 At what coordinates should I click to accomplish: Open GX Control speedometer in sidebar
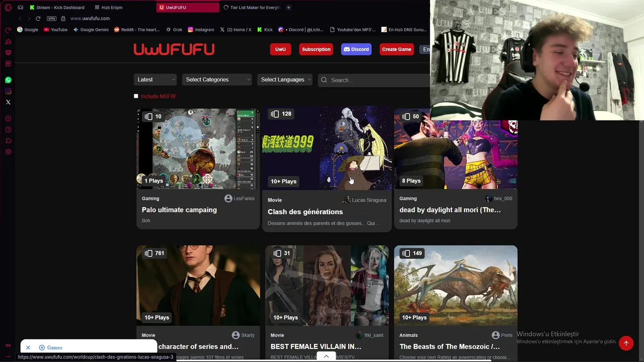[8, 30]
